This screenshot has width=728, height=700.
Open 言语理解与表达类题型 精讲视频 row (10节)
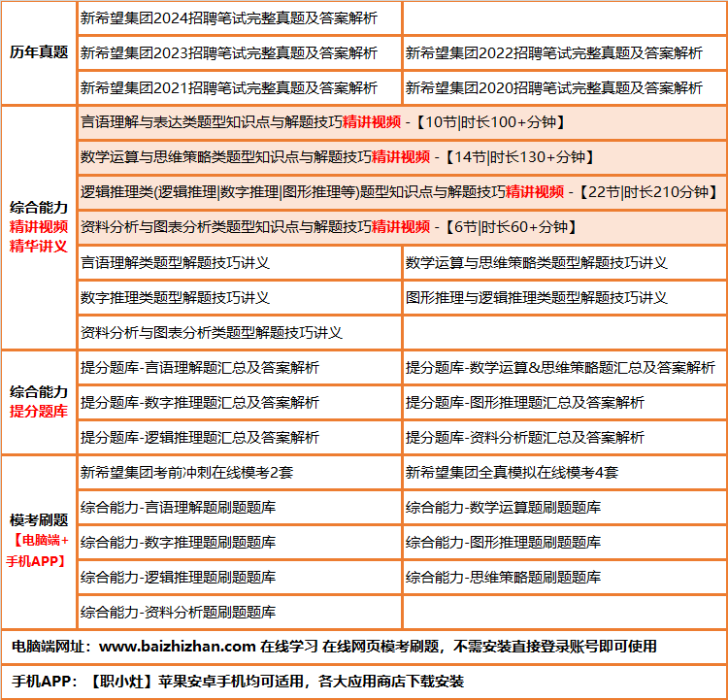[402, 122]
